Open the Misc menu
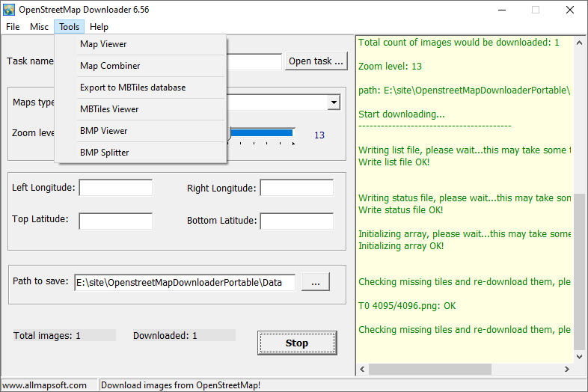The image size is (588, 392). [x=39, y=27]
